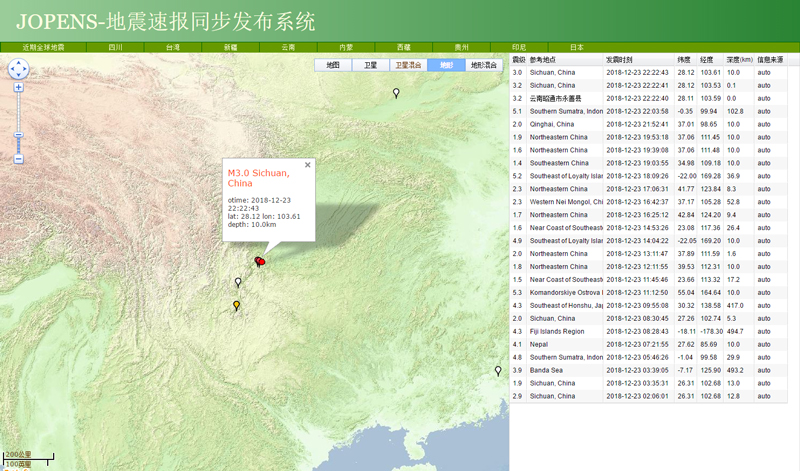Click white marker below the red cluster
This screenshot has width=800, height=471.
pos(238,282)
